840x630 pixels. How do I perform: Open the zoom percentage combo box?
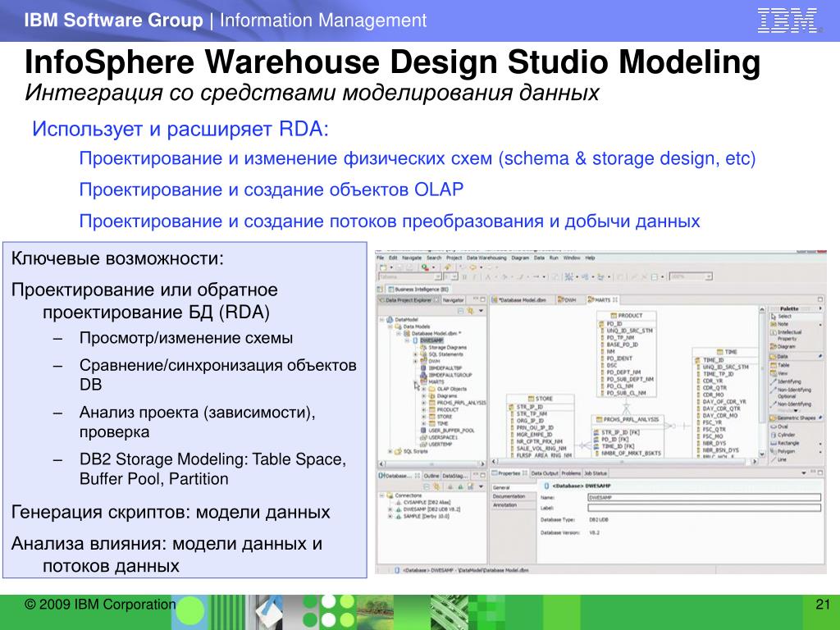(x=691, y=277)
